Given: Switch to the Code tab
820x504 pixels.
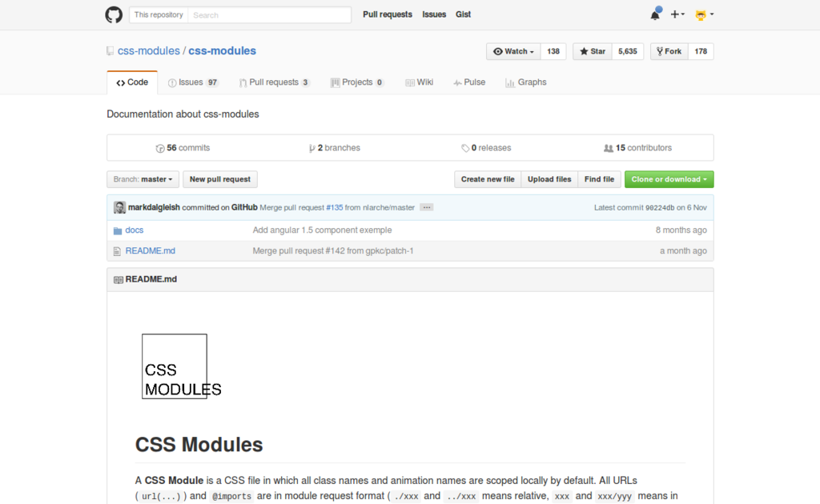Looking at the screenshot, I should (x=132, y=82).
